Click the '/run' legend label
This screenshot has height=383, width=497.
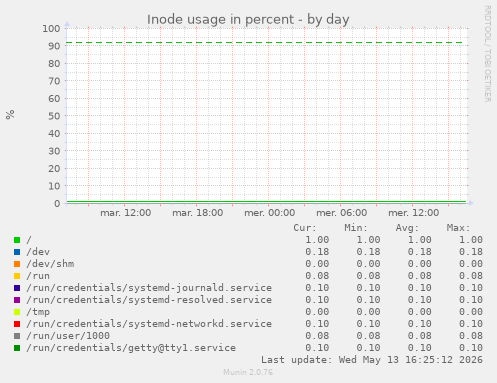point(38,276)
